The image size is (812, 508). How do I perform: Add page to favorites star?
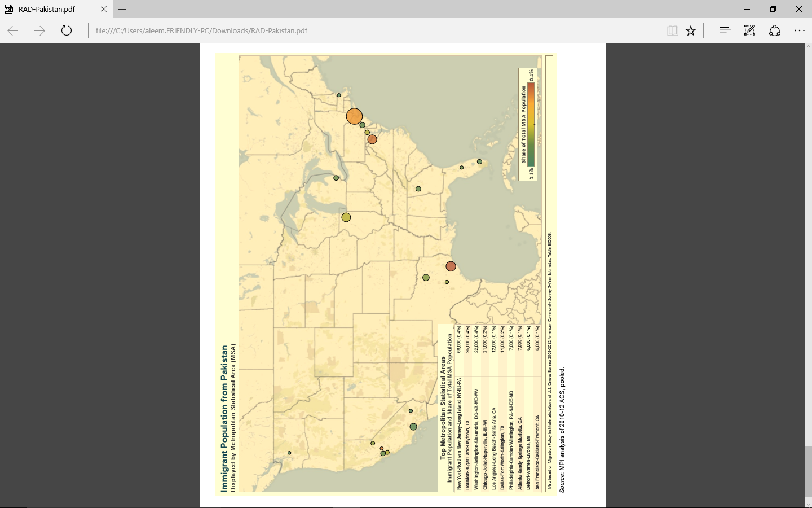691,30
